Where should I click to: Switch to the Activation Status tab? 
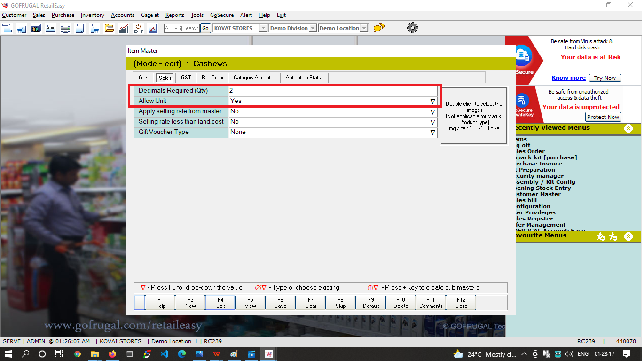coord(305,78)
